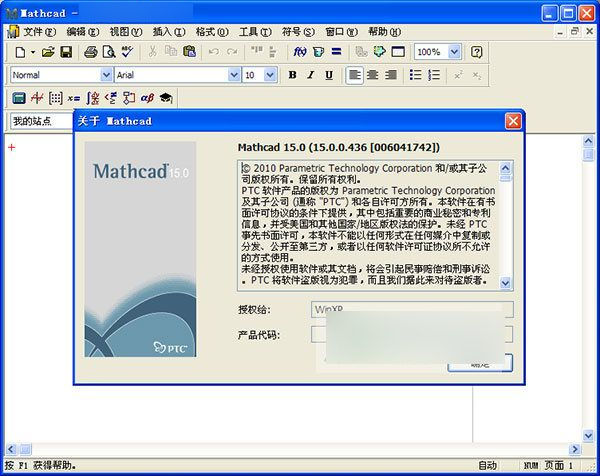Open the 帮助(H) menu
The image size is (600, 476).
pyautogui.click(x=385, y=32)
